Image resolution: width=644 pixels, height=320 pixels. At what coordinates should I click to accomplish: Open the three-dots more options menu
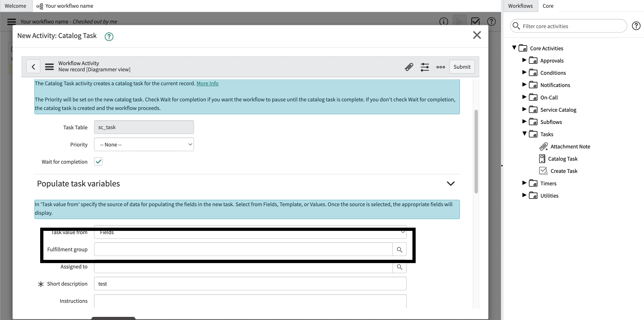tap(441, 67)
